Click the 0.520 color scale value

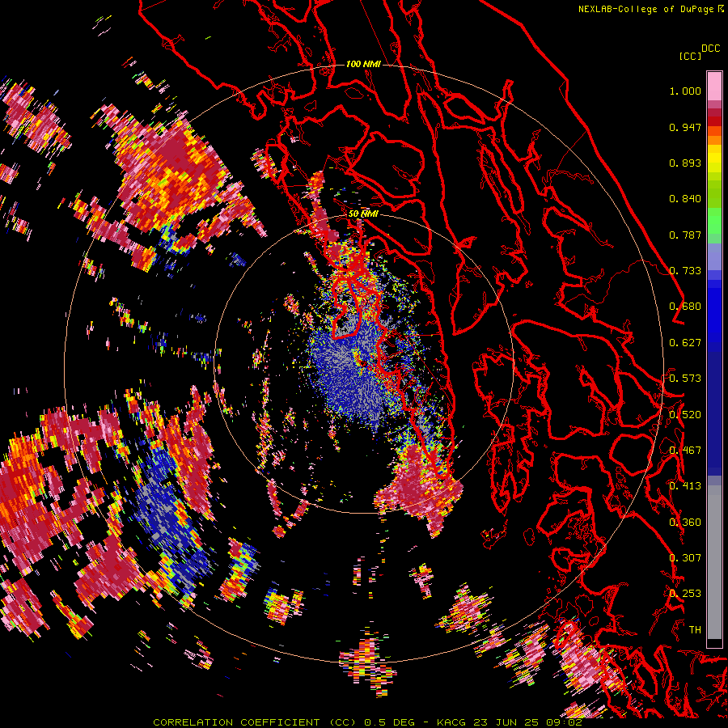coord(685,415)
